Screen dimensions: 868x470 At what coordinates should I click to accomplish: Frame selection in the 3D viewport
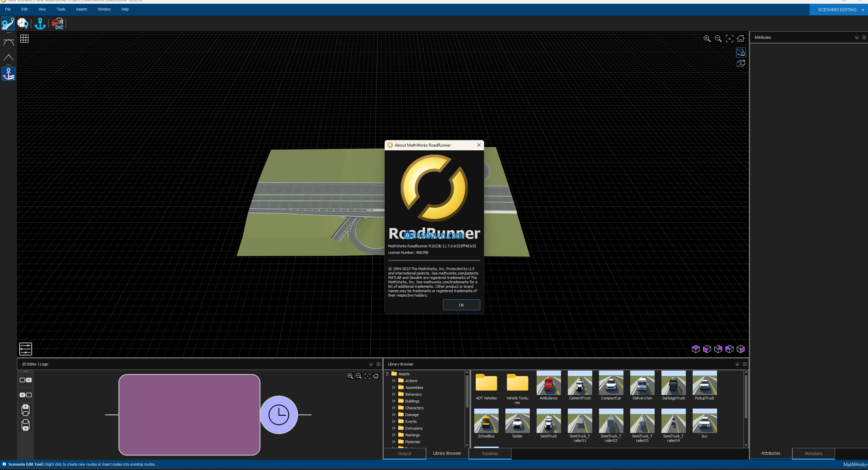pyautogui.click(x=729, y=39)
